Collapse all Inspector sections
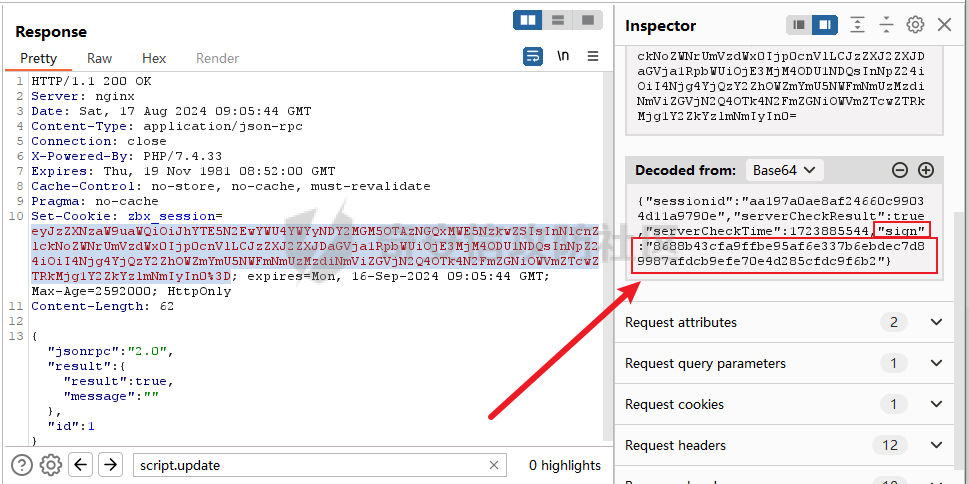 886,25
